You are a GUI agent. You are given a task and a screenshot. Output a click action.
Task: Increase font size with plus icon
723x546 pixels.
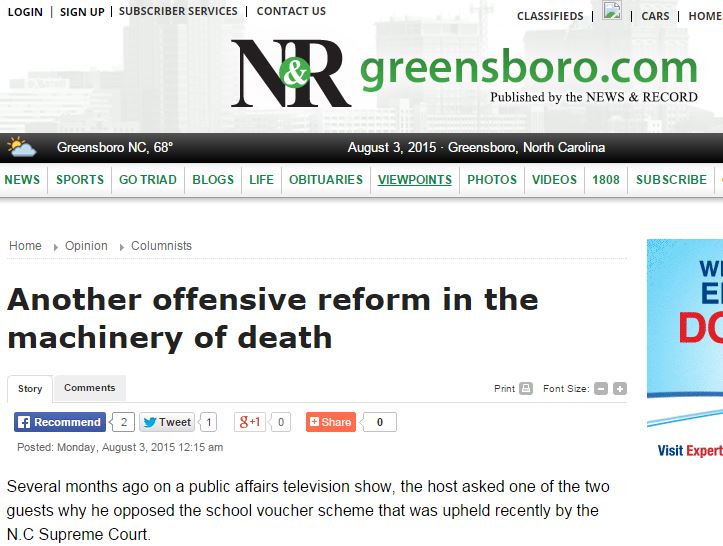click(x=620, y=389)
